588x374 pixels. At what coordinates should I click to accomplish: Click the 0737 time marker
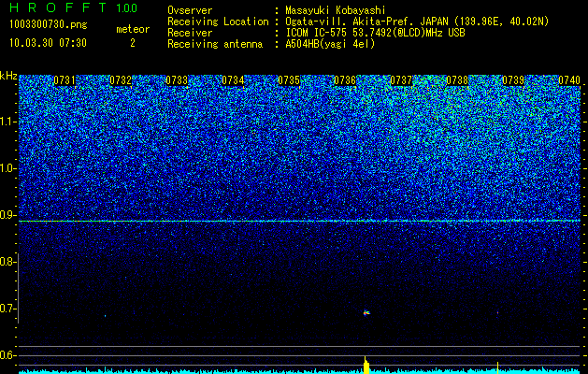point(401,80)
